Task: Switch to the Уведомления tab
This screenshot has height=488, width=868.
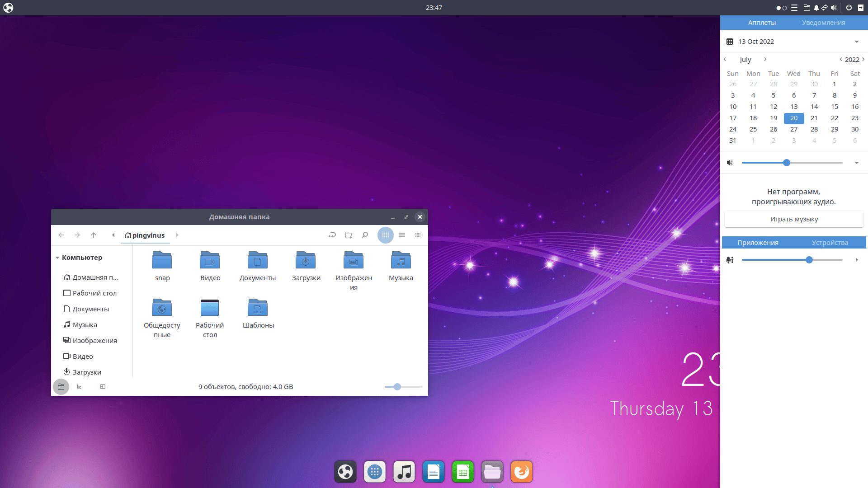Action: (823, 23)
